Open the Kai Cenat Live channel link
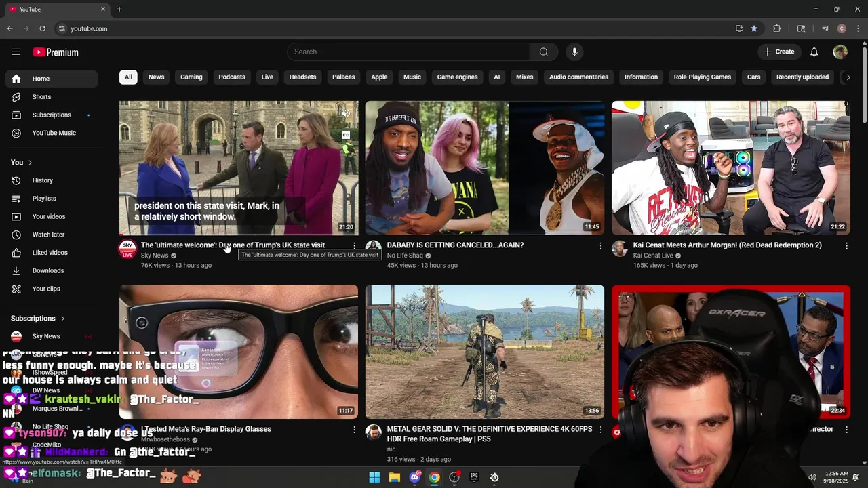This screenshot has height=488, width=868. (x=653, y=256)
